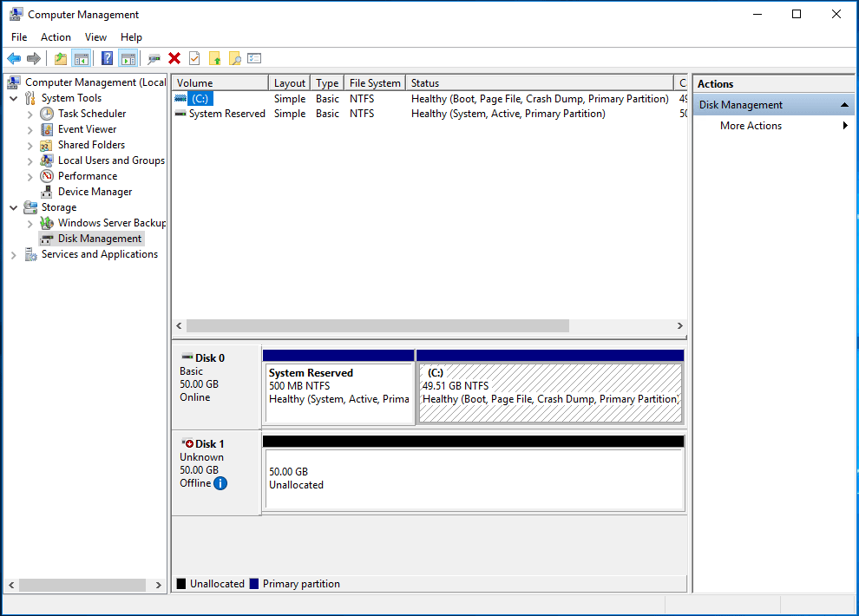Sort by the Volume column header
This screenshot has height=616, width=859.
[x=220, y=82]
